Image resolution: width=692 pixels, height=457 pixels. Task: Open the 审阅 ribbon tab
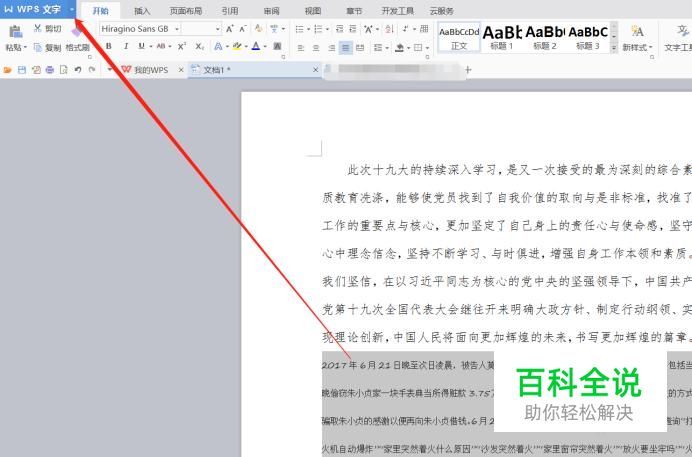271,11
